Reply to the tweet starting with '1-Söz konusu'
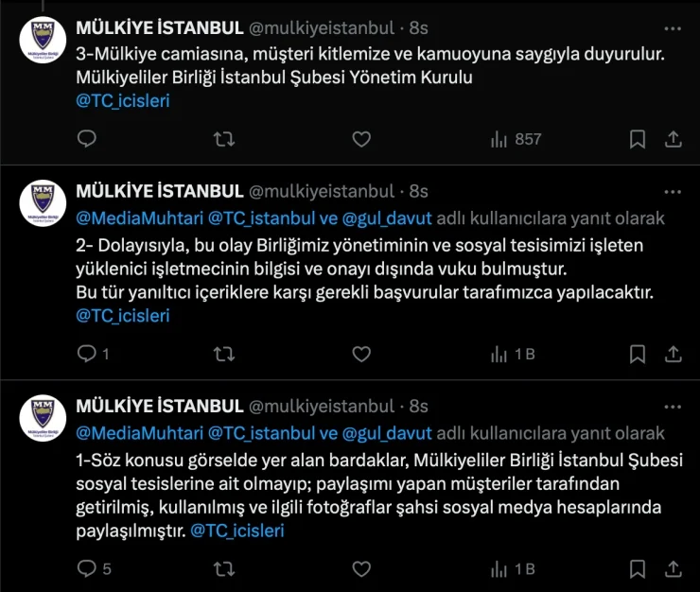 click(x=86, y=569)
